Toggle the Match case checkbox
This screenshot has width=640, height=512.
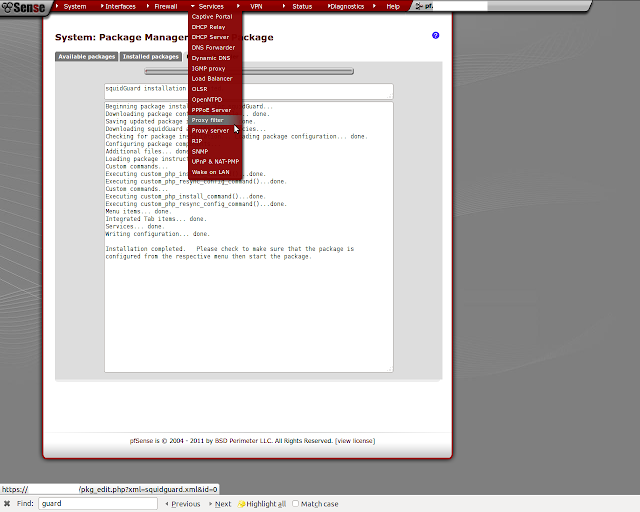pyautogui.click(x=296, y=503)
